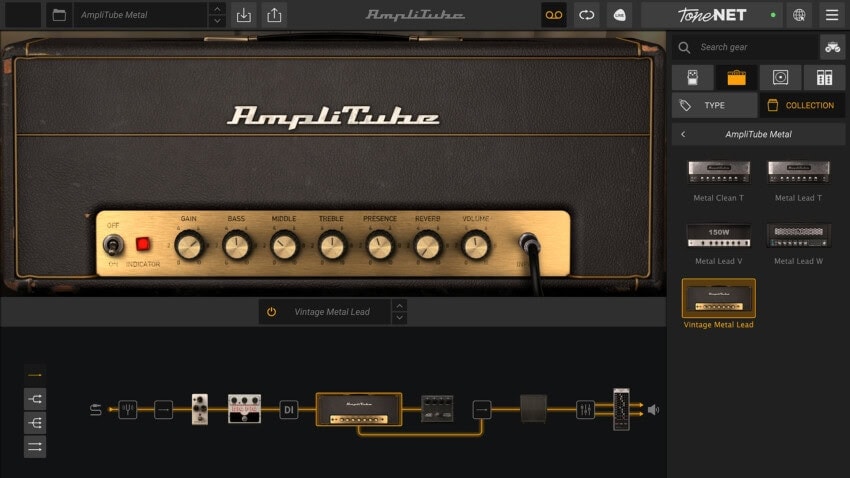This screenshot has width=850, height=478.
Task: Click the globe web icon
Action: pyautogui.click(x=799, y=15)
